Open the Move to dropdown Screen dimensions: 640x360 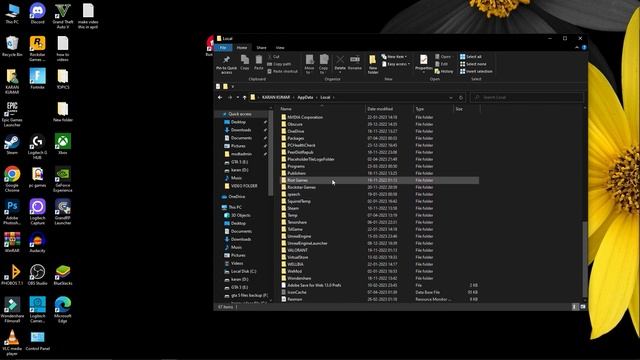(309, 64)
